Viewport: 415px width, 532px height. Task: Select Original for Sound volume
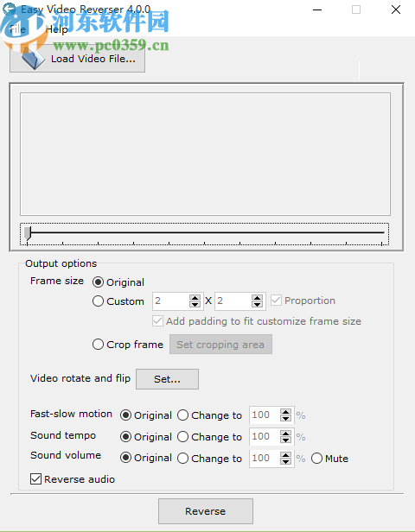(x=146, y=458)
